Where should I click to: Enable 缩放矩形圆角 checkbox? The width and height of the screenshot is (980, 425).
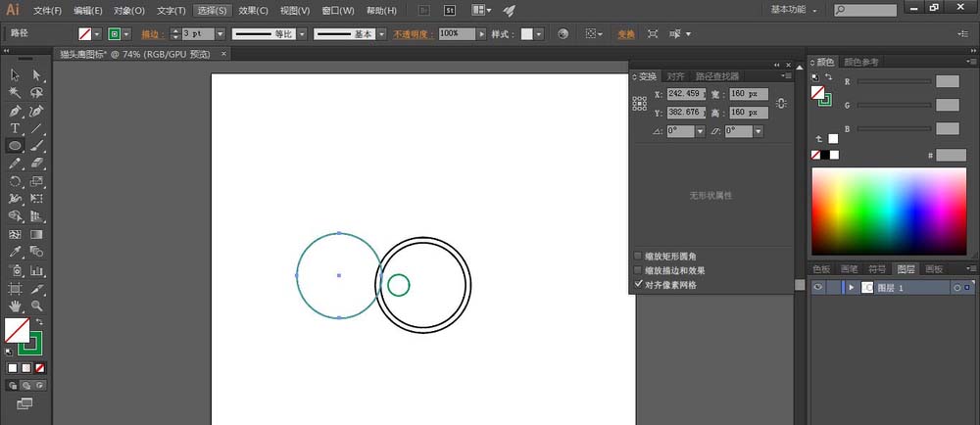(638, 256)
